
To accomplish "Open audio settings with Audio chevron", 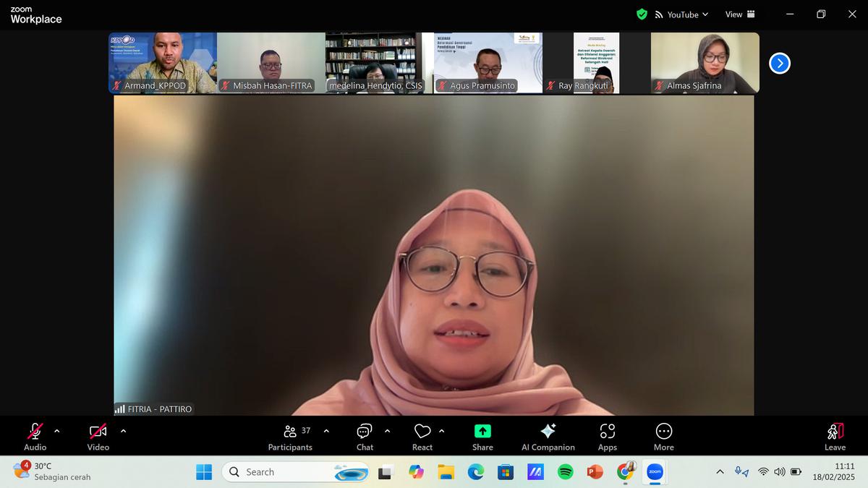I will point(59,433).
